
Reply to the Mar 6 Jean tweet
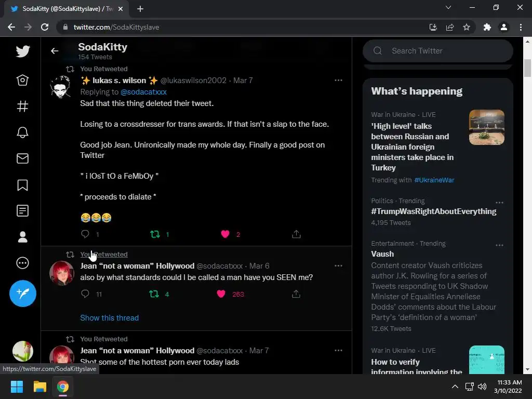(85, 294)
